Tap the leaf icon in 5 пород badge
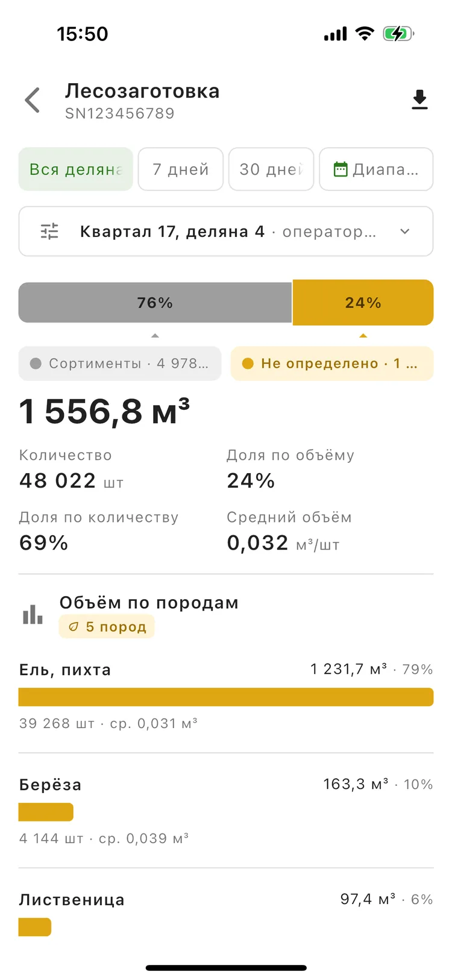The width and height of the screenshot is (452, 980). click(74, 627)
